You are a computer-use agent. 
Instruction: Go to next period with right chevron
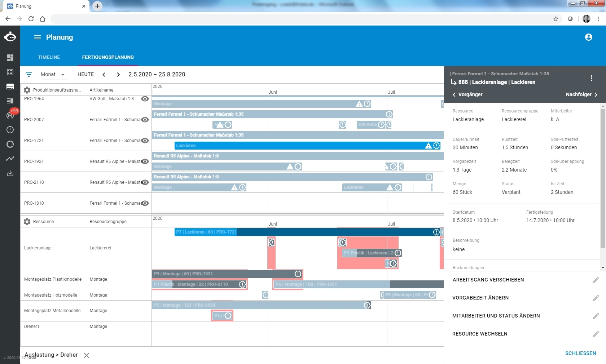coord(118,75)
